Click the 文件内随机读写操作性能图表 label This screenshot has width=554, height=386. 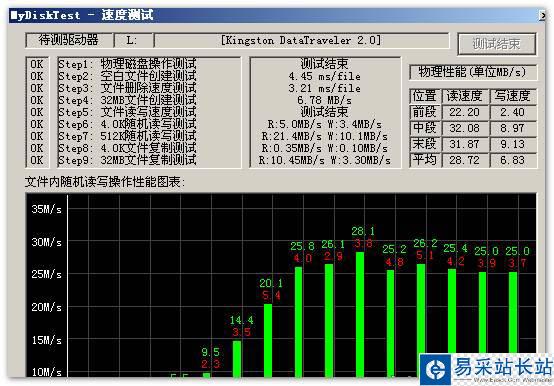[x=105, y=182]
